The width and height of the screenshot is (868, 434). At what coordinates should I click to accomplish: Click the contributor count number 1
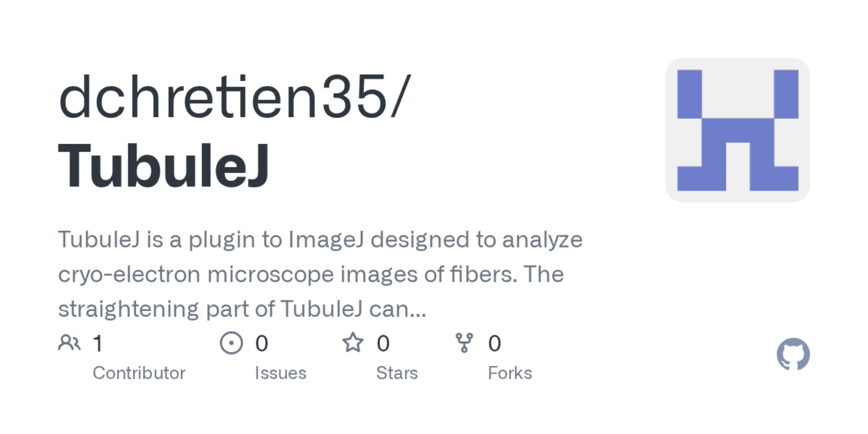[x=98, y=343]
